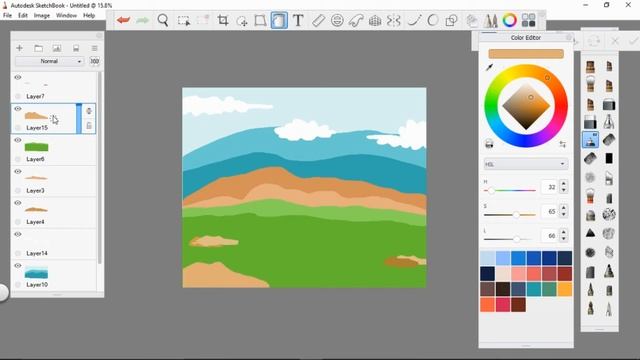
Task: Select the Layer10 row
Action: pos(54,276)
